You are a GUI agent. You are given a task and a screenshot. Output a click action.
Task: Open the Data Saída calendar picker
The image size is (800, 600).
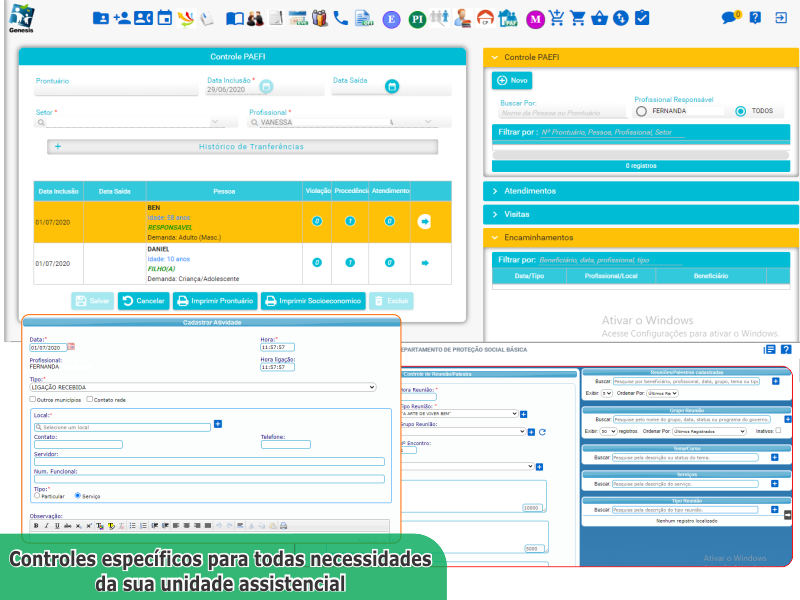(392, 87)
